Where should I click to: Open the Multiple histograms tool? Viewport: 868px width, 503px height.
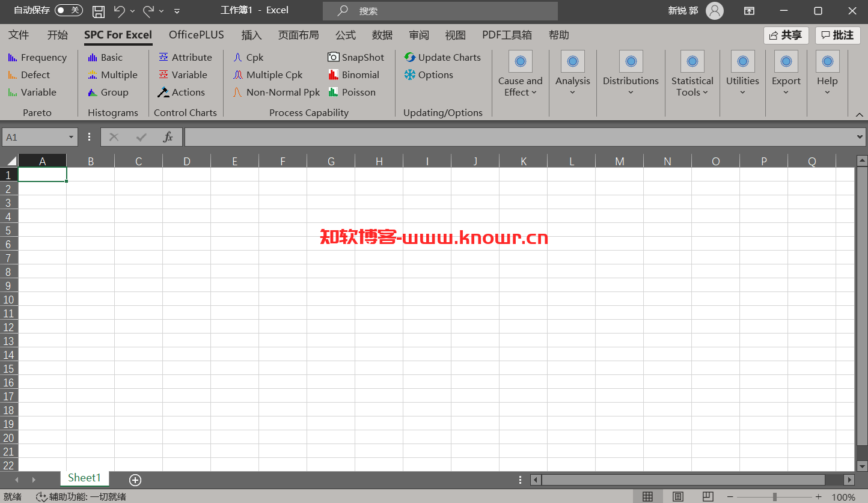[x=112, y=75]
